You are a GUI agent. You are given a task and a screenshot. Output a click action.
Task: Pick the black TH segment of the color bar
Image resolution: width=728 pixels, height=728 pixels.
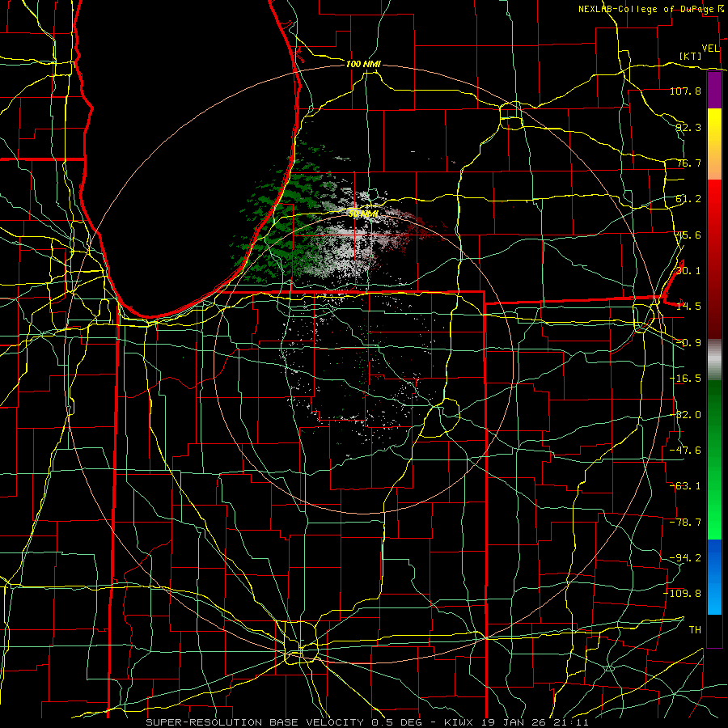coord(714,630)
